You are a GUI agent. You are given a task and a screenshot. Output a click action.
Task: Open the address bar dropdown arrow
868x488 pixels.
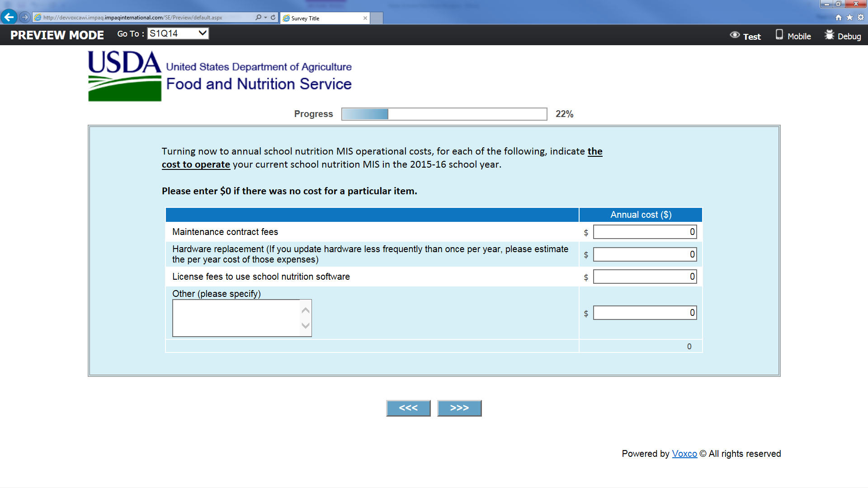266,17
